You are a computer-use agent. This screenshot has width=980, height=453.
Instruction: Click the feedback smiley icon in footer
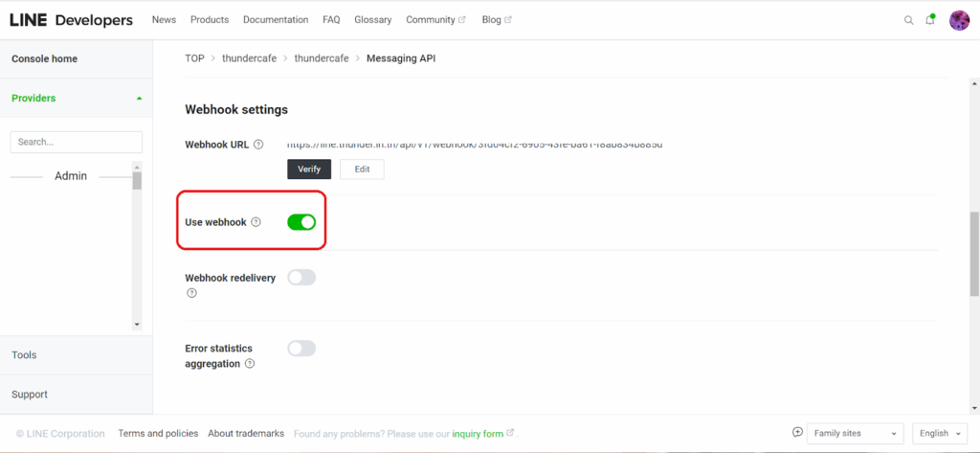[x=798, y=433]
